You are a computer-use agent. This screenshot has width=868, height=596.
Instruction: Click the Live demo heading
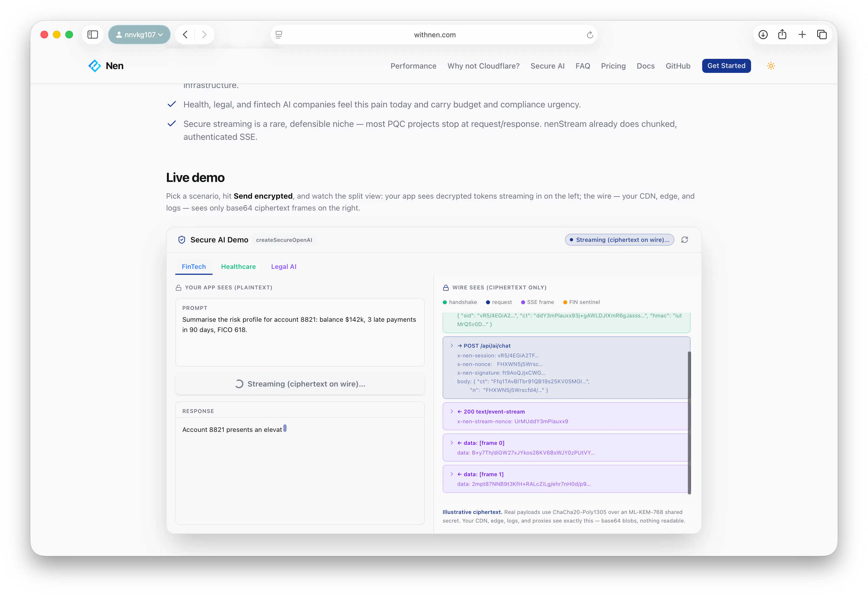click(195, 177)
